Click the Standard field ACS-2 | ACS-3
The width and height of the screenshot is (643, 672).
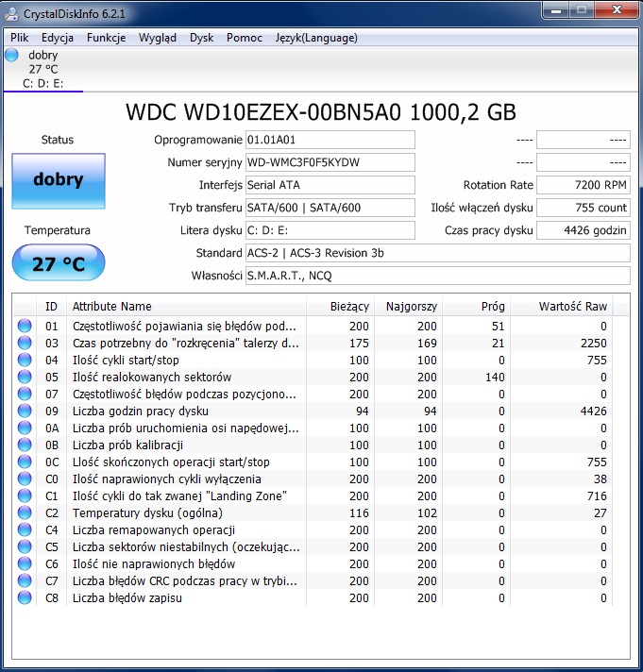[x=438, y=253]
